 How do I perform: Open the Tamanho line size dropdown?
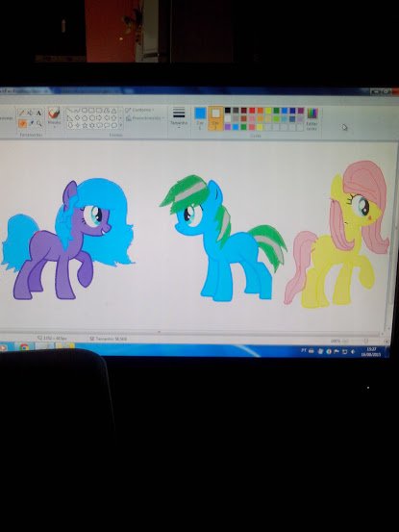point(179,117)
